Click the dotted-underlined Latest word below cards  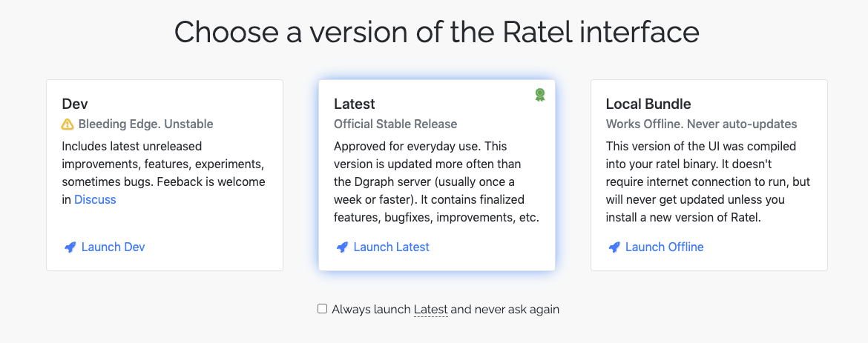[x=430, y=310]
